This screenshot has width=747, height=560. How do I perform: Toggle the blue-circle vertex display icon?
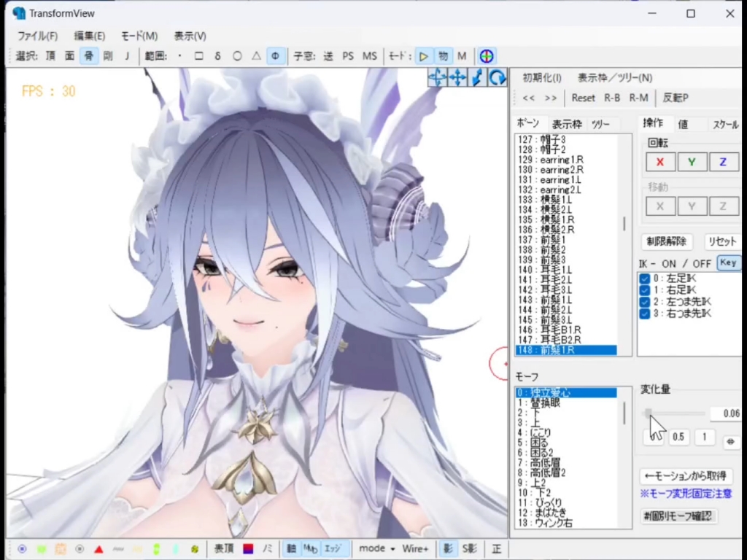(22, 549)
